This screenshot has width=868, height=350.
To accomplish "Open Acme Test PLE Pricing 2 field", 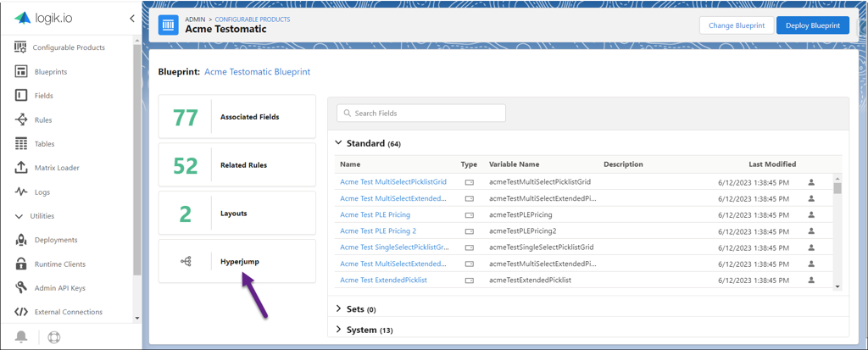I will pos(378,231).
